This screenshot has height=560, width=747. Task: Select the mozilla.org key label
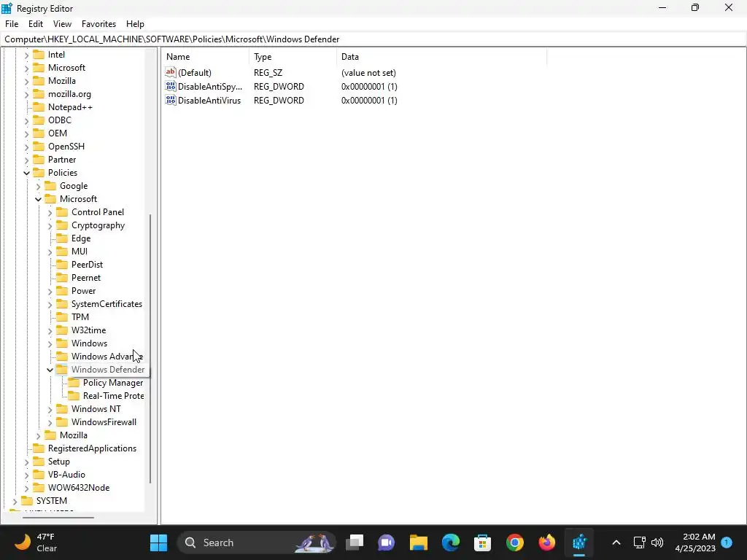pyautogui.click(x=69, y=94)
